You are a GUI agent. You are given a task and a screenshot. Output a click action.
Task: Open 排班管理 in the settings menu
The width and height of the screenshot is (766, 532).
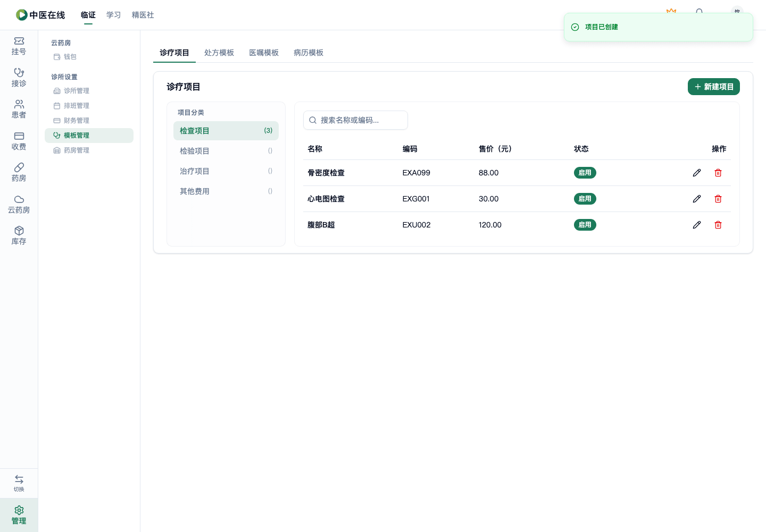(89, 106)
